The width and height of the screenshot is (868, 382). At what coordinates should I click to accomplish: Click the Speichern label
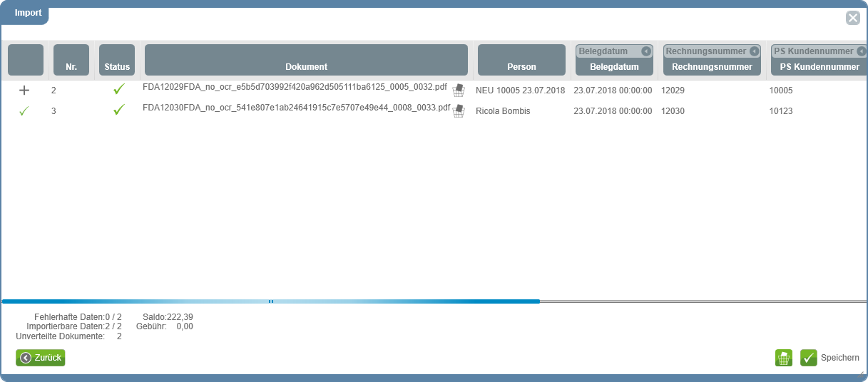tap(839, 358)
